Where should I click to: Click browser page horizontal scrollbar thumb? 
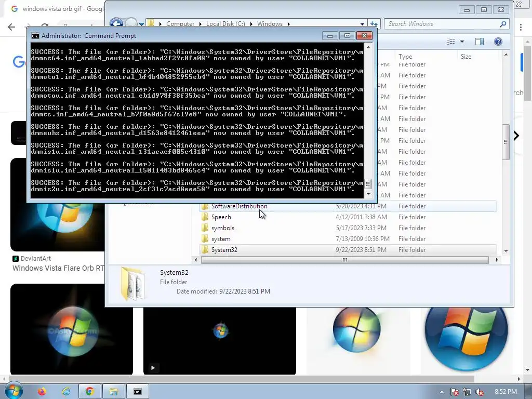click(x=241, y=379)
